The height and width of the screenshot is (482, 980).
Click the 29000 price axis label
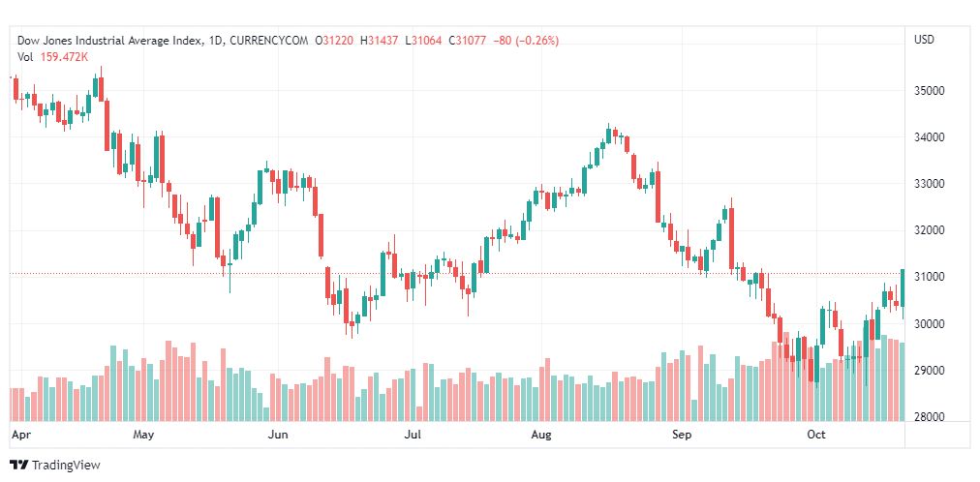(x=929, y=371)
